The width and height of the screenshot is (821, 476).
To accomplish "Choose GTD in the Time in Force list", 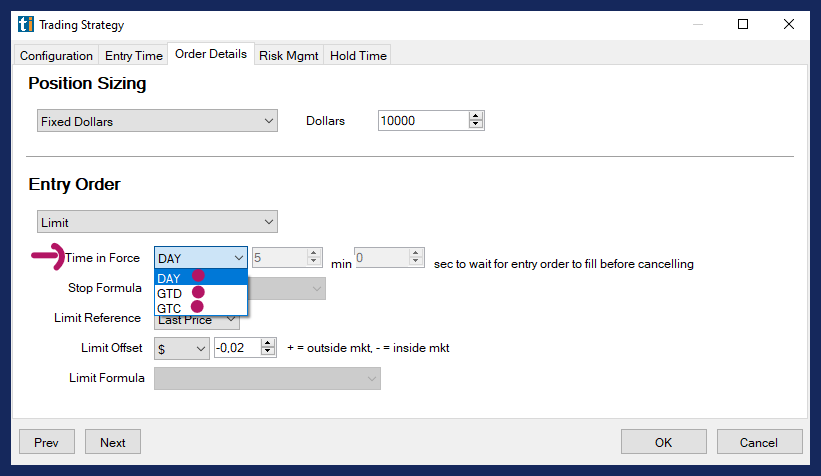I will [x=170, y=293].
